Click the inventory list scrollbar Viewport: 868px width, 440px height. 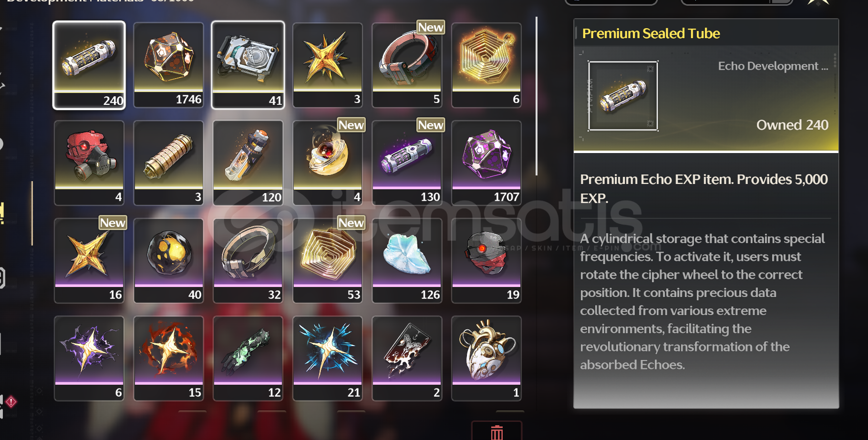(537, 96)
